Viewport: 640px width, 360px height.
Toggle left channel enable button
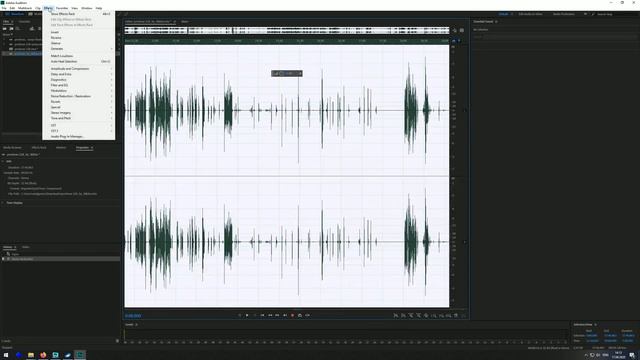(x=464, y=110)
